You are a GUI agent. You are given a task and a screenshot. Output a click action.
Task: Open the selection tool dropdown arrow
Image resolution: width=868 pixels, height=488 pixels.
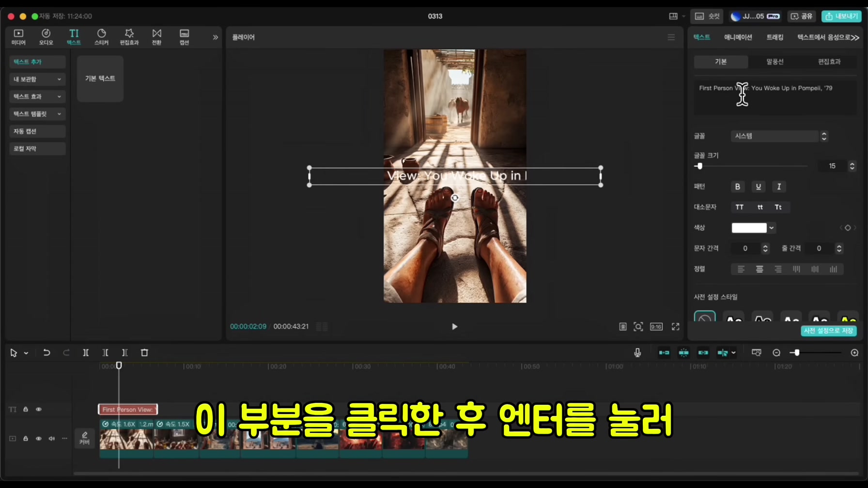tap(26, 353)
